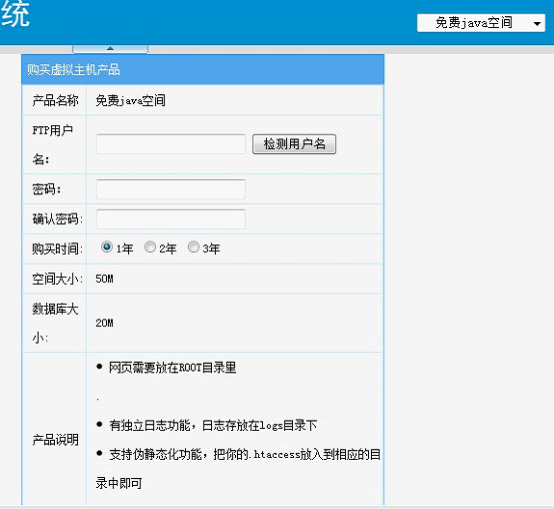Click the text 网页需要放在ROOT目录里
The image size is (554, 509).
[x=172, y=368]
